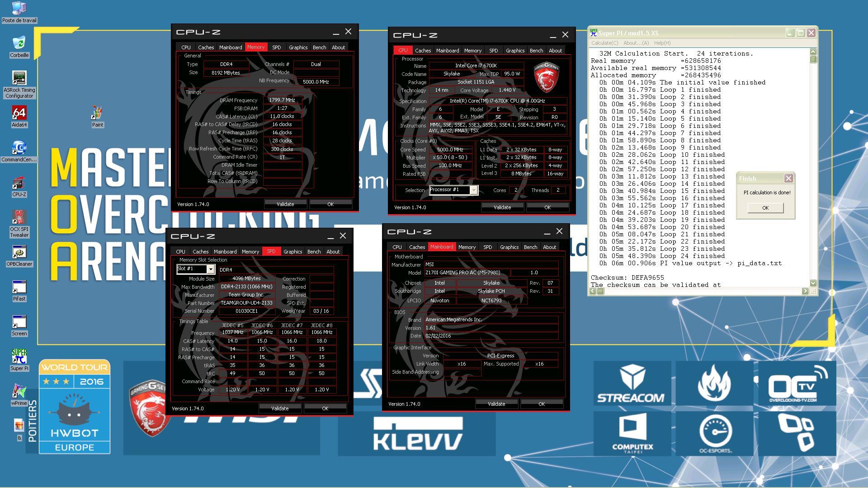The width and height of the screenshot is (868, 488).
Task: Close the Mainboard CPU-Z window
Action: [559, 231]
